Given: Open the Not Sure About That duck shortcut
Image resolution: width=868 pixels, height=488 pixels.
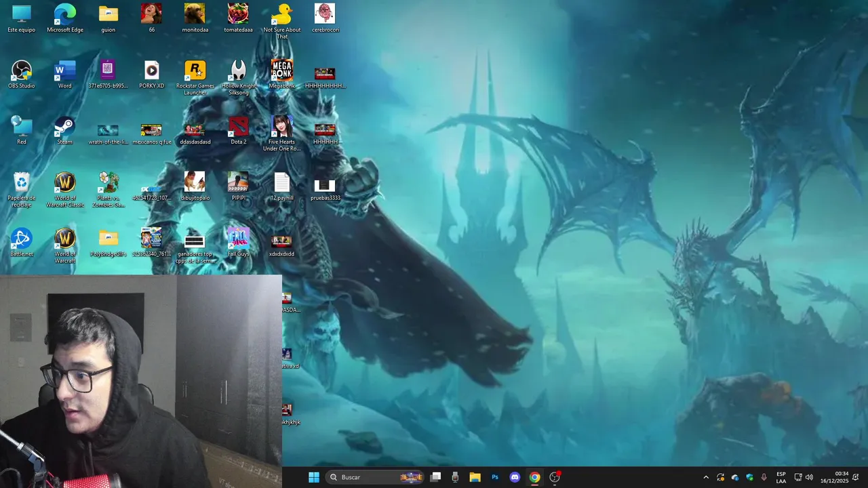Looking at the screenshot, I should pos(282,21).
